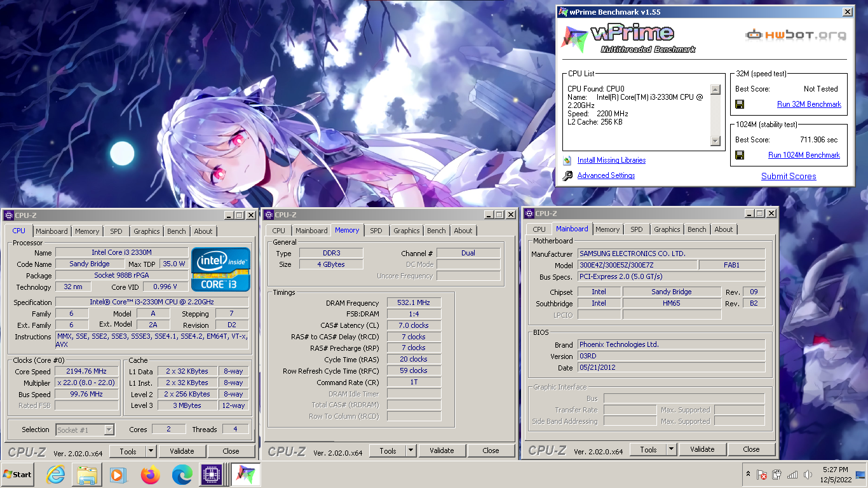Click the power/battery tray icon
The width and height of the screenshot is (868, 488).
tap(776, 475)
